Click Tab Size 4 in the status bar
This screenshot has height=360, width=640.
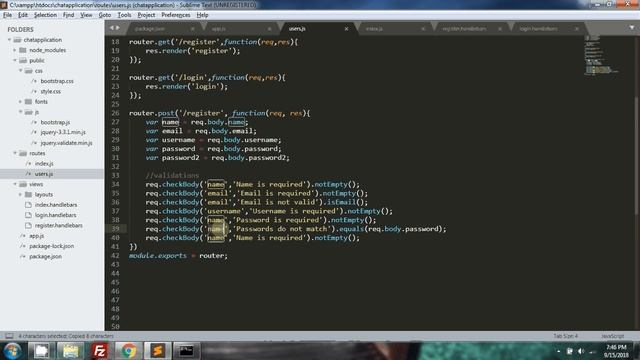[x=566, y=336]
